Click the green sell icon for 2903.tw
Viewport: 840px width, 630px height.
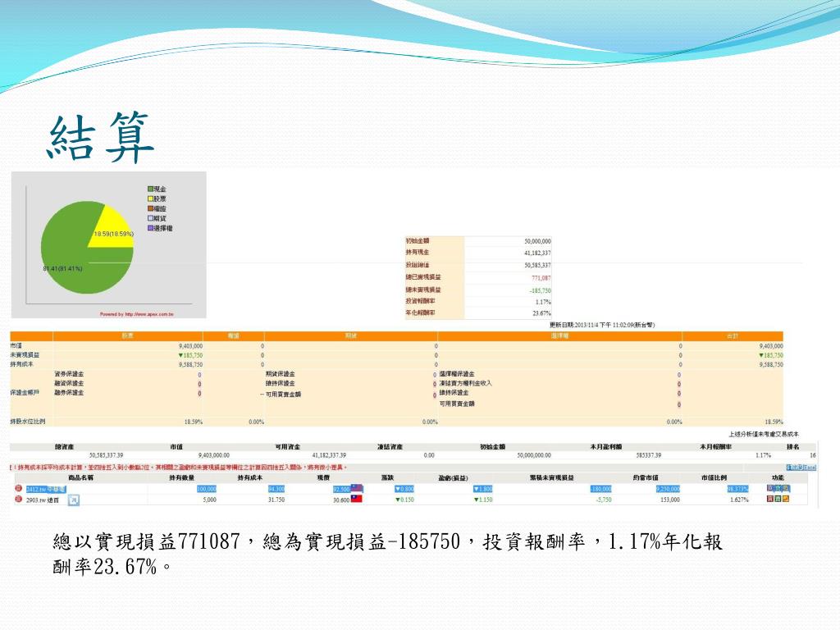[778, 499]
